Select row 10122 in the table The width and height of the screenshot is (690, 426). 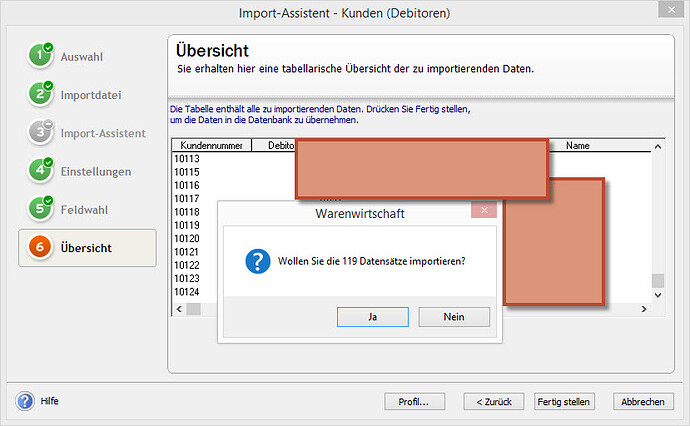[187, 265]
